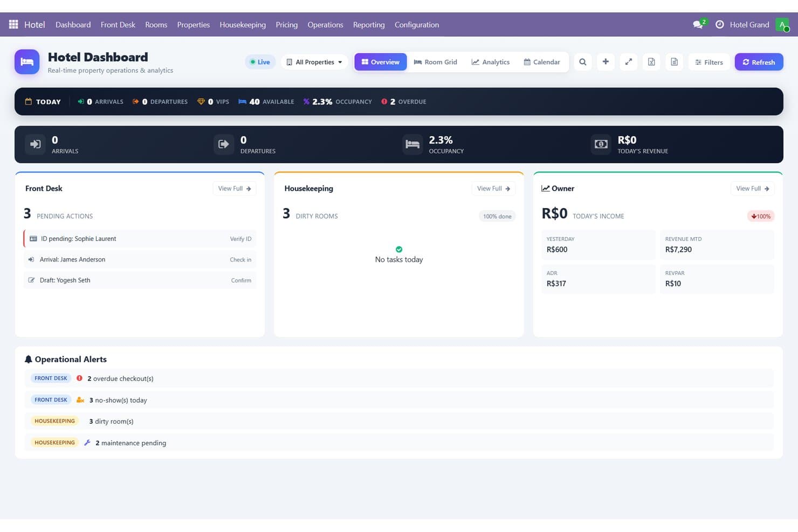
Task: Switch to the Room Grid tab
Action: (436, 62)
